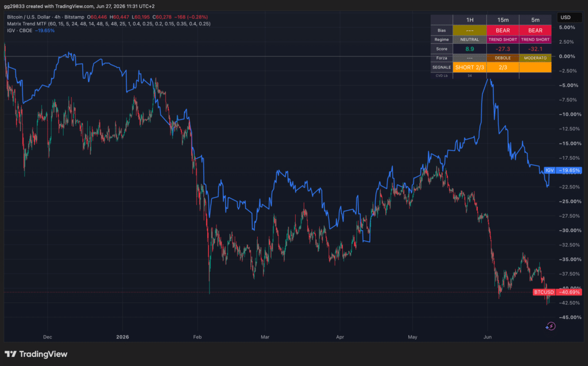The image size is (588, 366).
Task: Click TREND SHORT in the 15m column
Action: 503,40
